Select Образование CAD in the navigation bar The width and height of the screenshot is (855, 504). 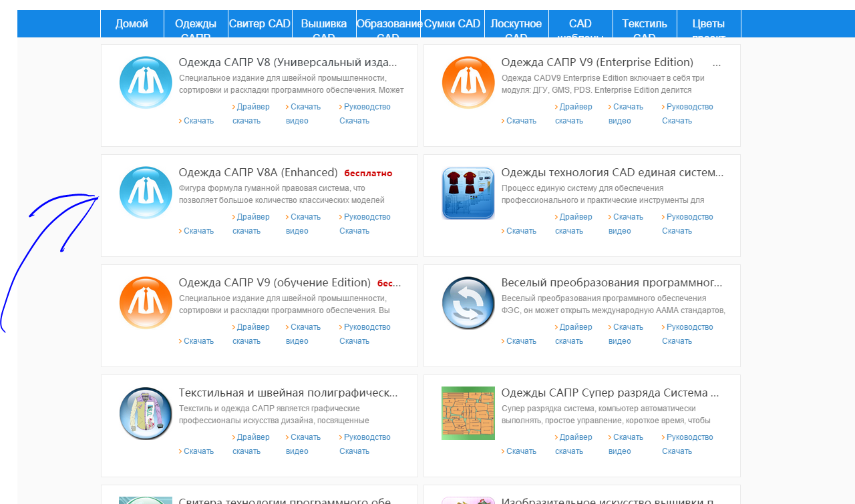click(x=388, y=24)
